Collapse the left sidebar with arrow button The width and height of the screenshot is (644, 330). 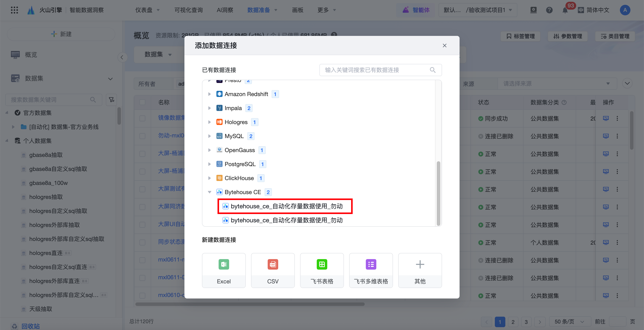(122, 58)
